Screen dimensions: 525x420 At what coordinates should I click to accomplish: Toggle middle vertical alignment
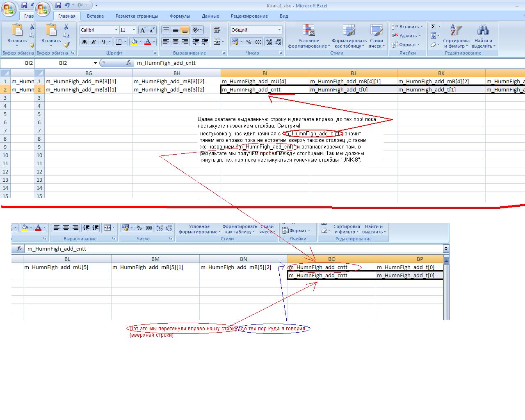(175, 30)
